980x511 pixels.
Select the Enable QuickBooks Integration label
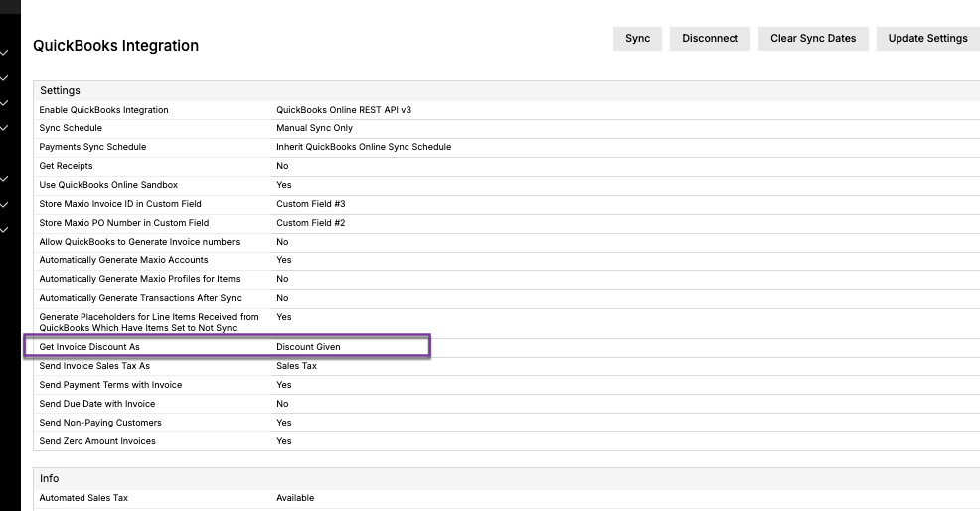103,110
